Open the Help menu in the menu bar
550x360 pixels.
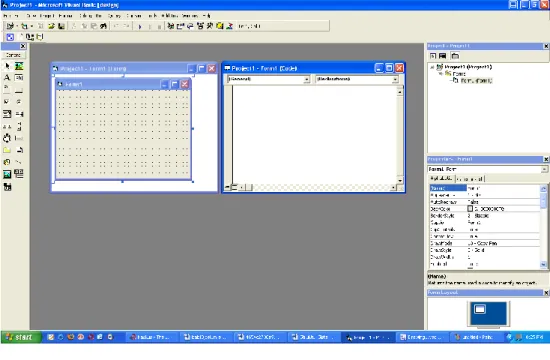[207, 16]
